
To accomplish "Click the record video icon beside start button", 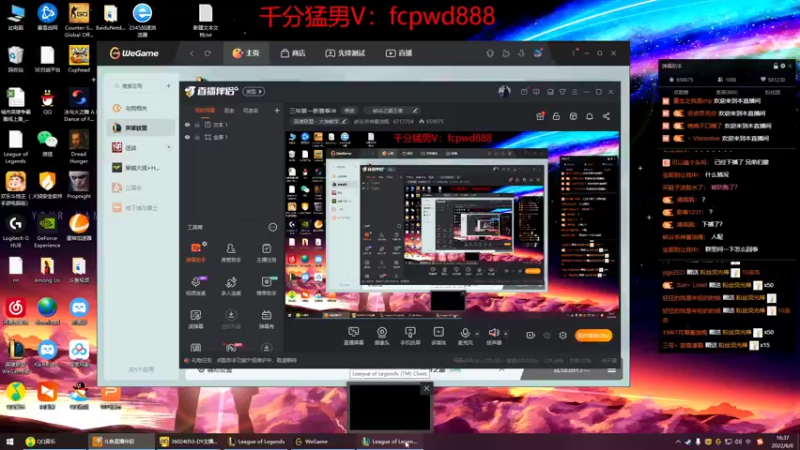I will pyautogui.click(x=531, y=335).
